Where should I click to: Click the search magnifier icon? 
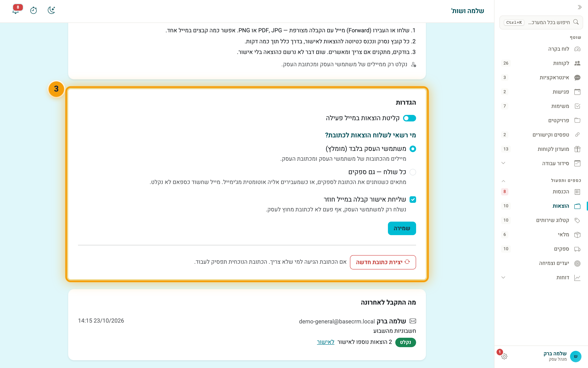coord(576,22)
